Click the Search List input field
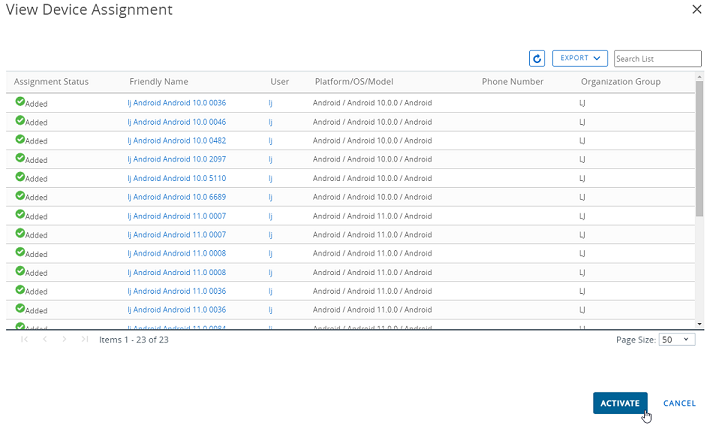Image resolution: width=710 pixels, height=429 pixels. click(657, 59)
